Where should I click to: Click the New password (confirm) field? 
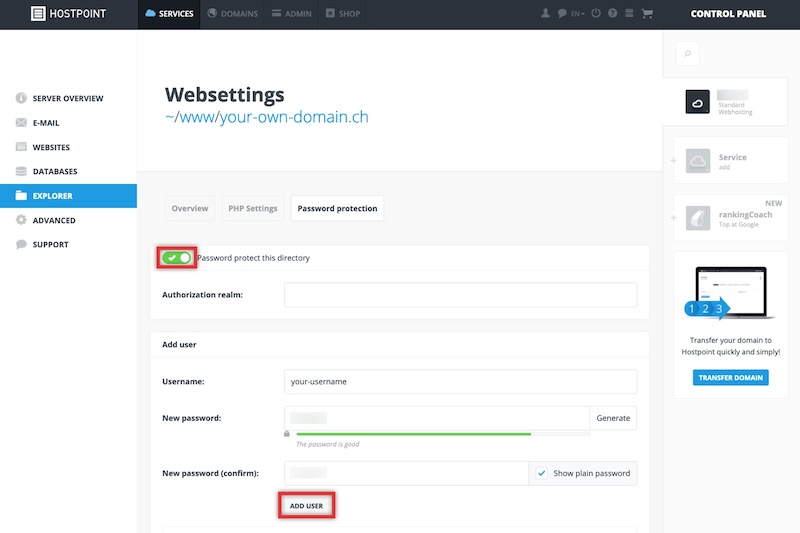point(406,473)
